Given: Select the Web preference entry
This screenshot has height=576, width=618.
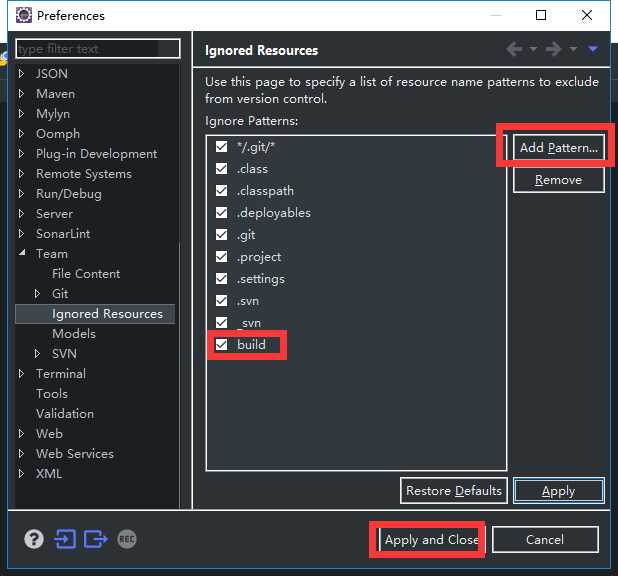Looking at the screenshot, I should pyautogui.click(x=49, y=433).
